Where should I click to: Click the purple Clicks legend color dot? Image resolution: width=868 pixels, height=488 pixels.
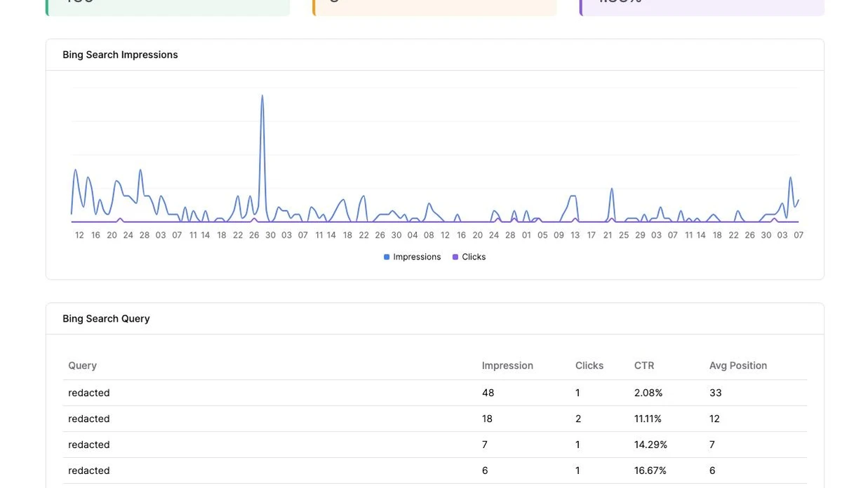455,257
